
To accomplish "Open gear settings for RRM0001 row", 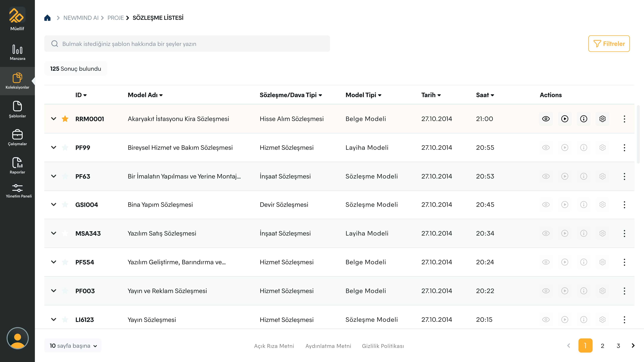I will point(602,119).
